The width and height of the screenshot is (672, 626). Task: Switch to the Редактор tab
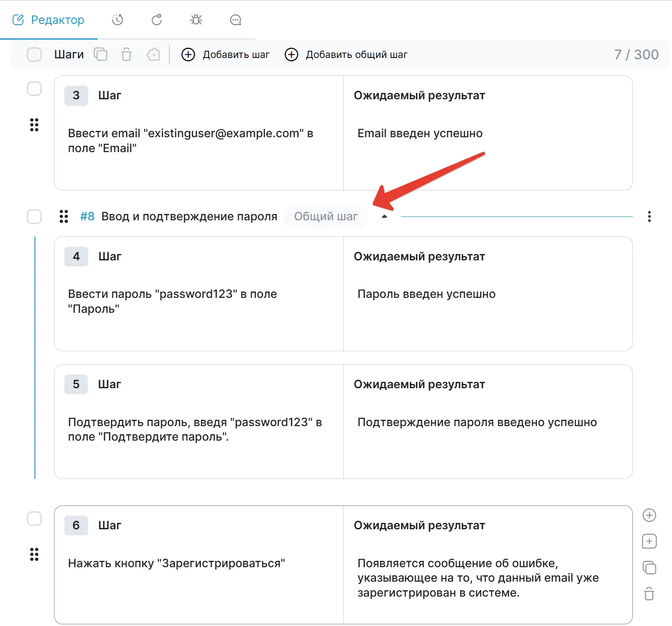coord(49,20)
